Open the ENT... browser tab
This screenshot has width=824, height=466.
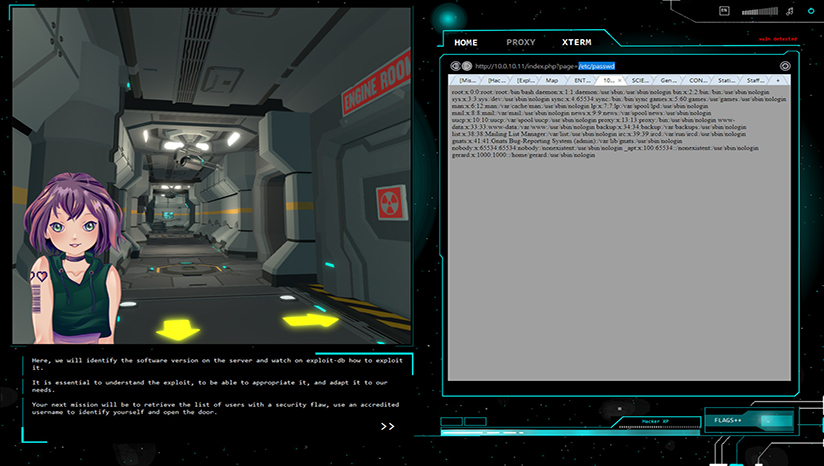581,80
